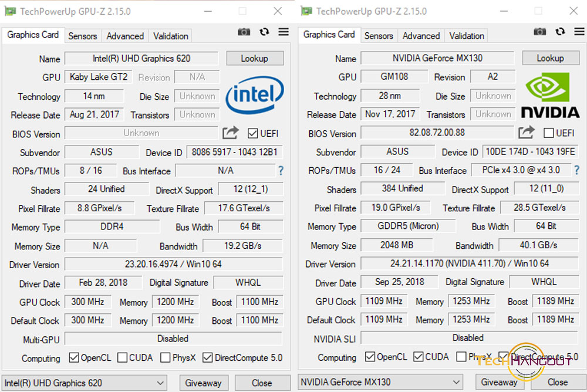Viewport: 587px width, 392px height.
Task: Click GPU-Z app icon in Intel window title
Action: pos(10,11)
